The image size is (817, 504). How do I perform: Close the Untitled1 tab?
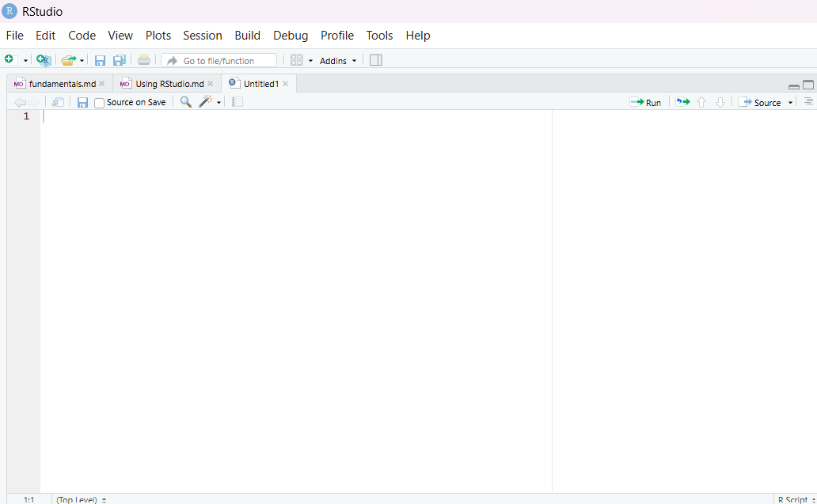point(286,84)
